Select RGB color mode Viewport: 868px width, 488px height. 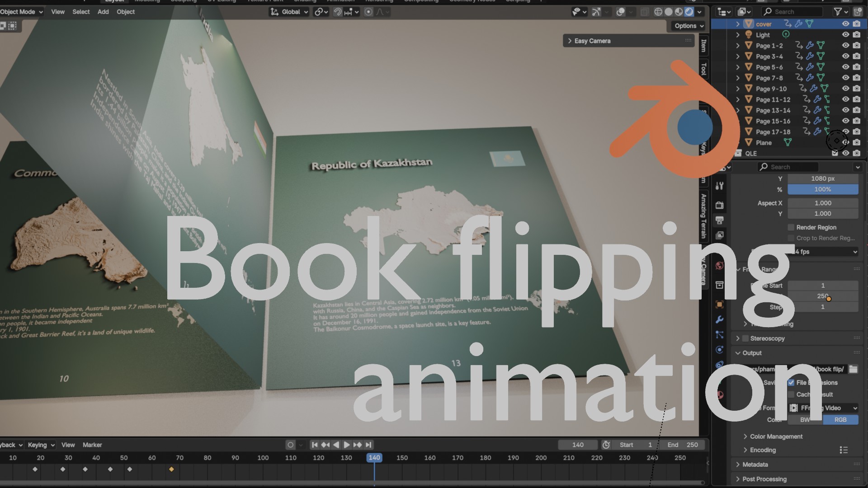pyautogui.click(x=840, y=420)
